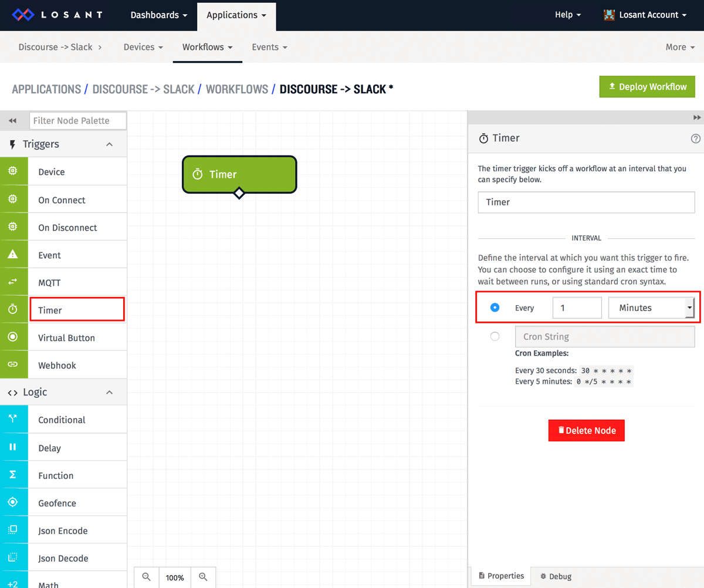The width and height of the screenshot is (704, 588).
Task: Open the Devices submenu
Action: 143,47
